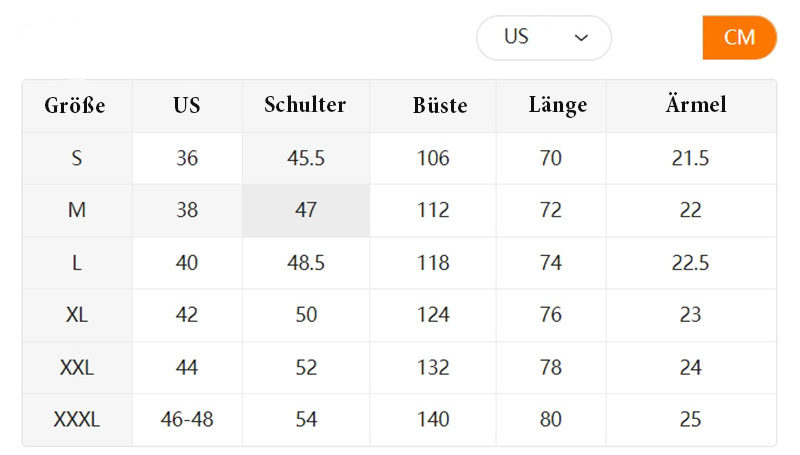
Task: Click the 22.5 Ärmel value cell
Action: click(691, 263)
